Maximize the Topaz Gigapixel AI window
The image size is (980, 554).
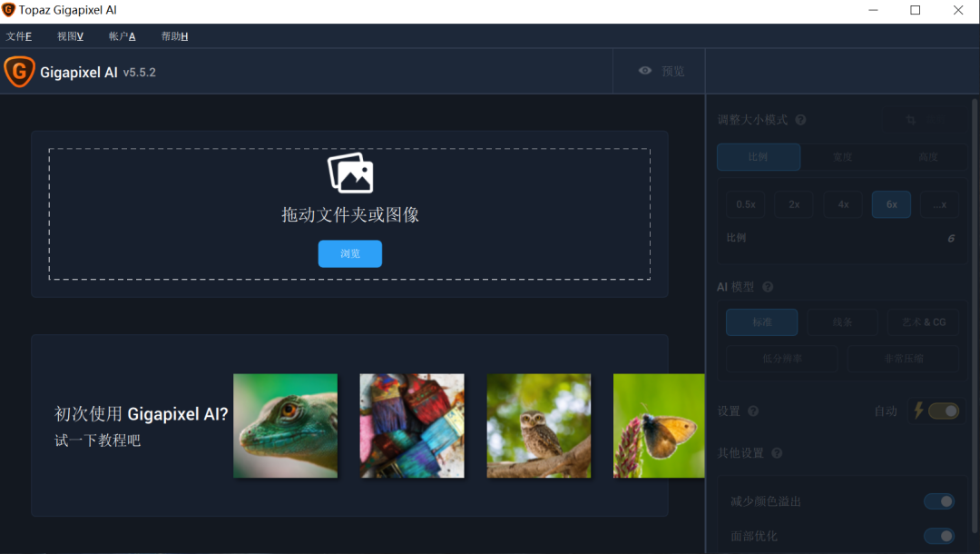[x=915, y=10]
